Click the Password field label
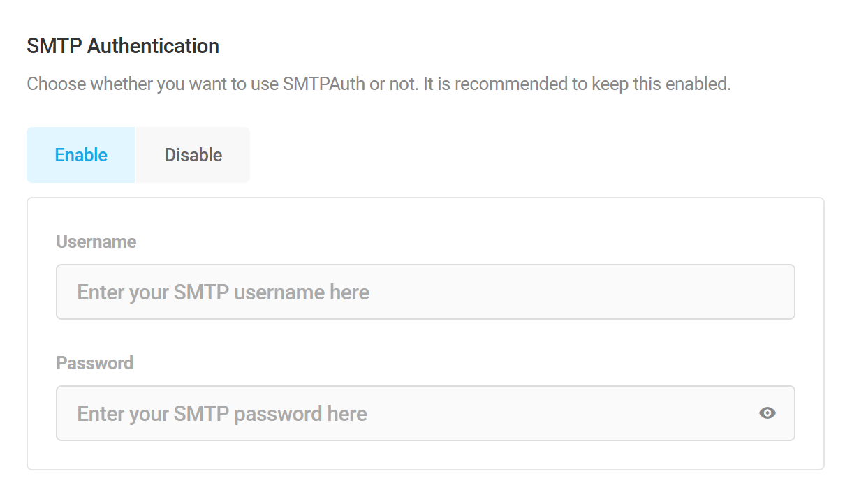Screen dimensions: 852x504 (x=94, y=362)
